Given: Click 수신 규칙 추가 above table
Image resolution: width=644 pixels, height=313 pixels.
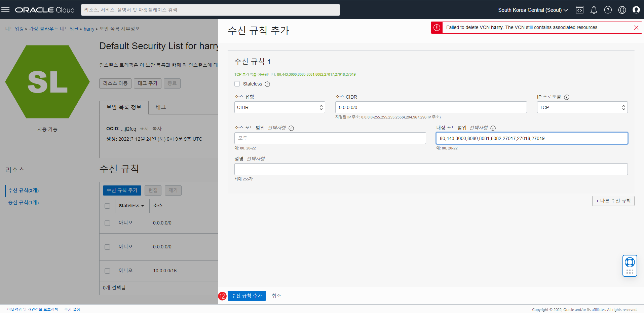Looking at the screenshot, I should point(122,190).
